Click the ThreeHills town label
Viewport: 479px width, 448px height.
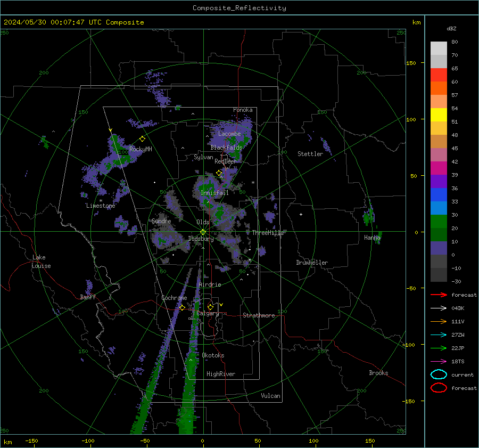[x=268, y=233]
